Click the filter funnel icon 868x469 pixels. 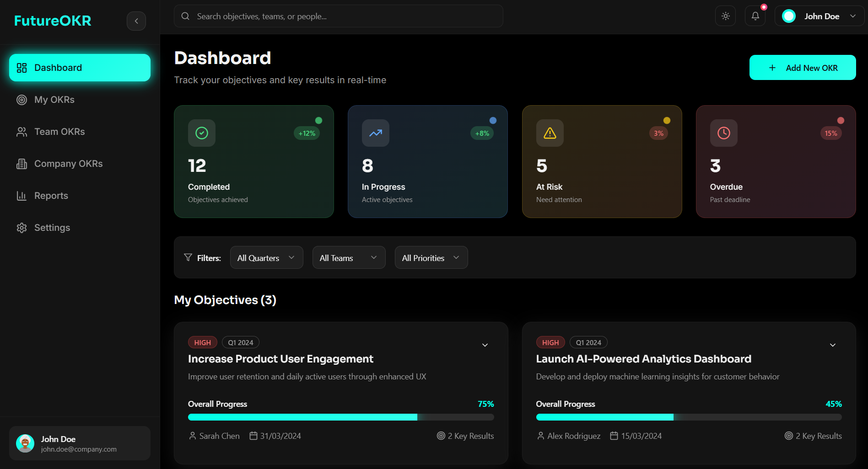[x=188, y=257]
